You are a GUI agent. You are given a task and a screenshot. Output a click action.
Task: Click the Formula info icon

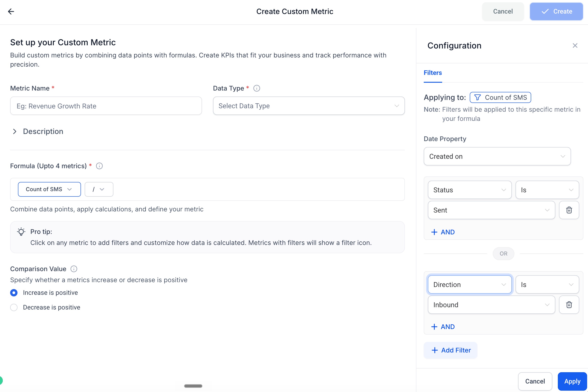click(99, 166)
